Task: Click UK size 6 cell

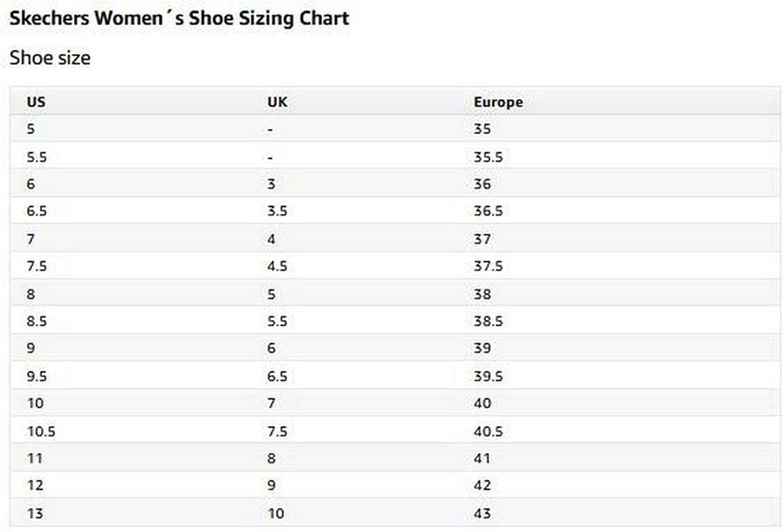Action: tap(271, 348)
